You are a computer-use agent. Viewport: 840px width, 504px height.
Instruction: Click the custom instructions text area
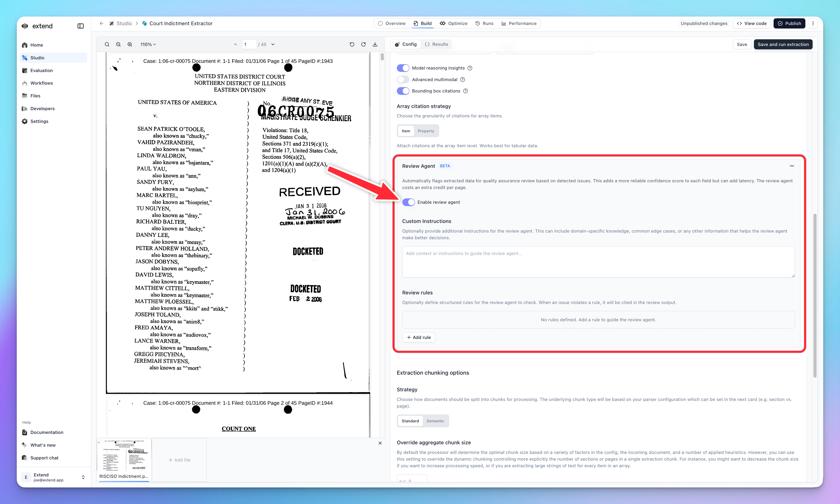coord(598,261)
